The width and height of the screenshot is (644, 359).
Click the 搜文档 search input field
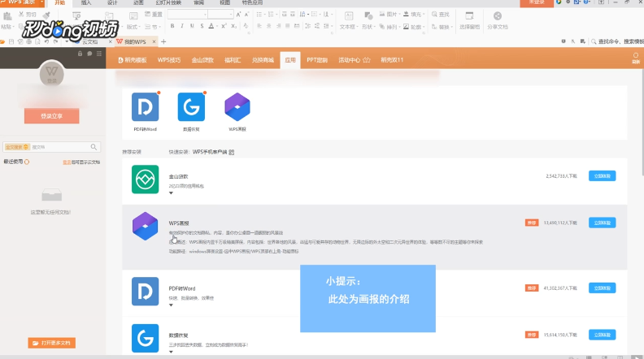60,147
